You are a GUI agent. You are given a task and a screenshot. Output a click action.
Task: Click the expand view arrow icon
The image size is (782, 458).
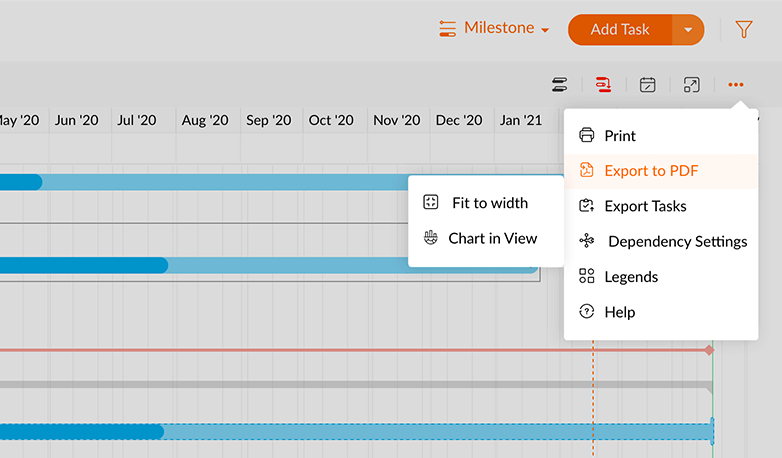click(x=692, y=85)
